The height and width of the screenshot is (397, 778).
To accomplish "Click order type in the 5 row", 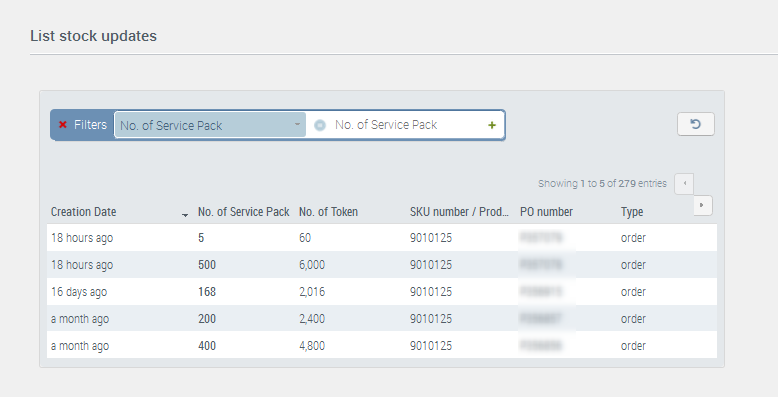I will [633, 238].
